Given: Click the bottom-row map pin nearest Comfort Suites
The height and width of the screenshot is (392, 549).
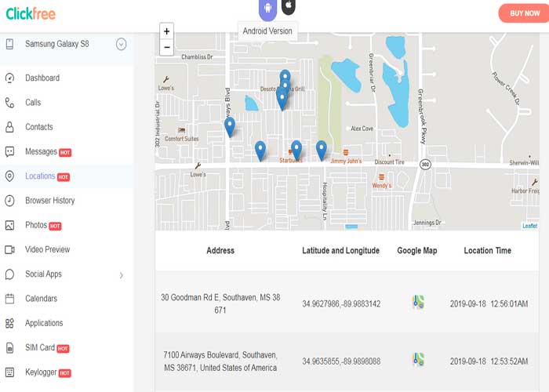Looking at the screenshot, I should point(260,151).
